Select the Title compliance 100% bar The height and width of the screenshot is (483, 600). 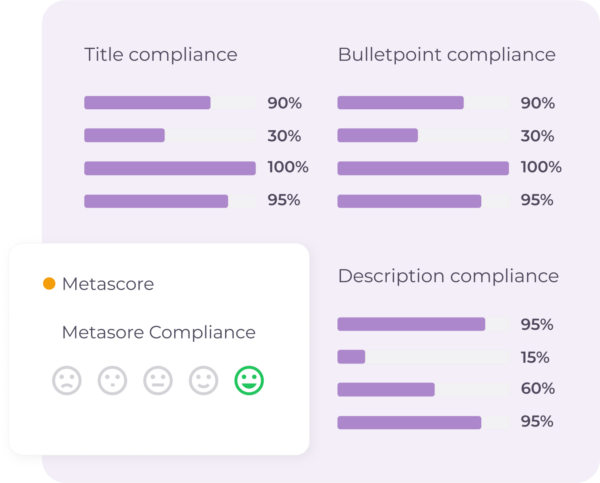(x=170, y=168)
